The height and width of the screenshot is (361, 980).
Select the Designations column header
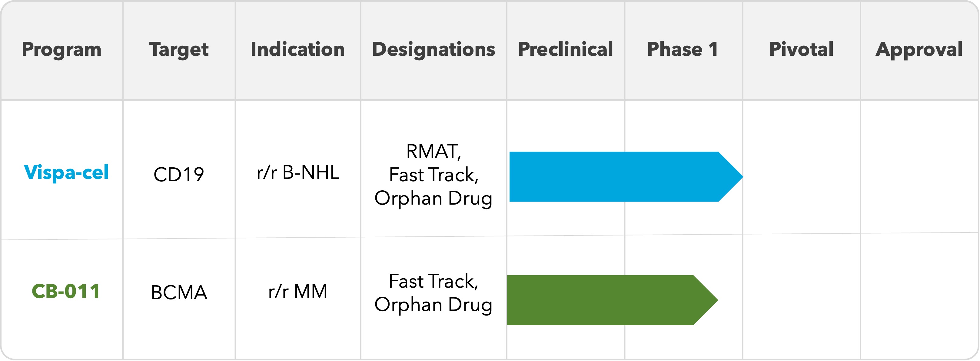click(x=433, y=49)
